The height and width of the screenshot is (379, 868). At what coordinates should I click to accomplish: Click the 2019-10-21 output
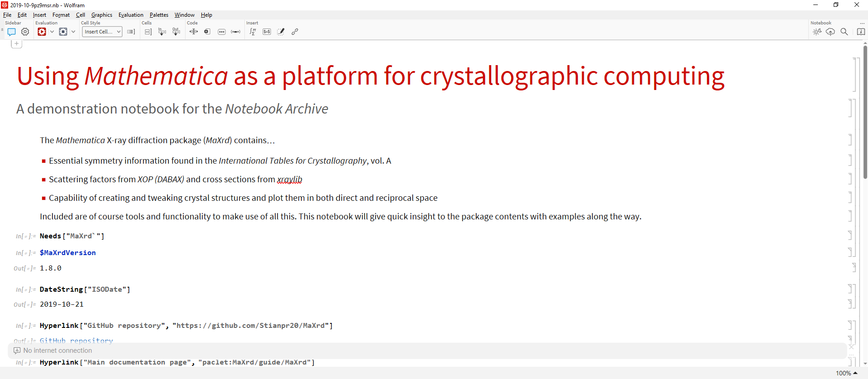(62, 304)
